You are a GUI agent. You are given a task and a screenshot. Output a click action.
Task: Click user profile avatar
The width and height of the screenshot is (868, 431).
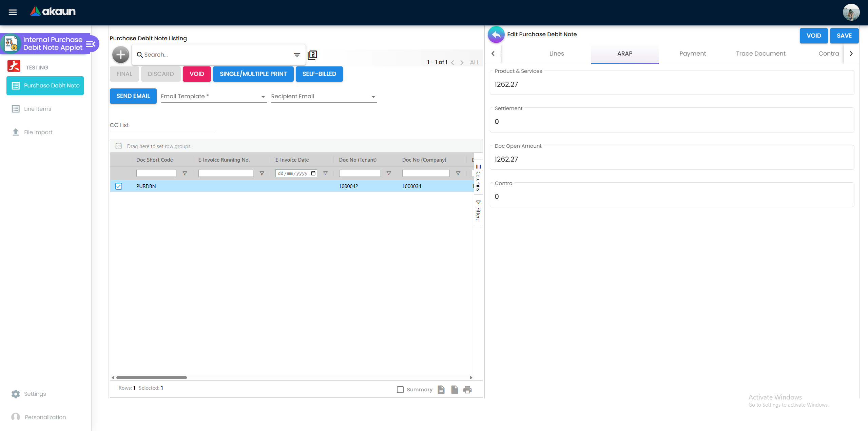click(x=851, y=12)
